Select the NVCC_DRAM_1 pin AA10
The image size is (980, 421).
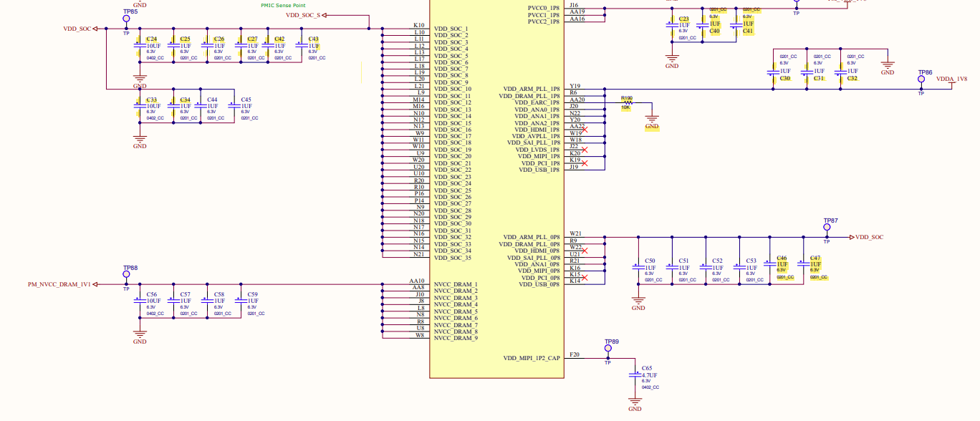[x=443, y=284]
